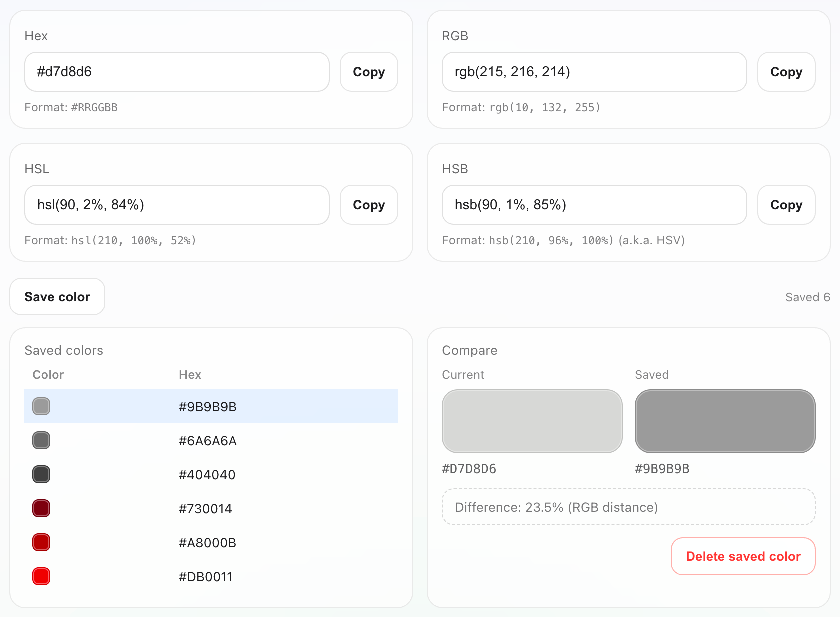Delete the saved color
Image resolution: width=840 pixels, height=617 pixels.
click(x=743, y=556)
